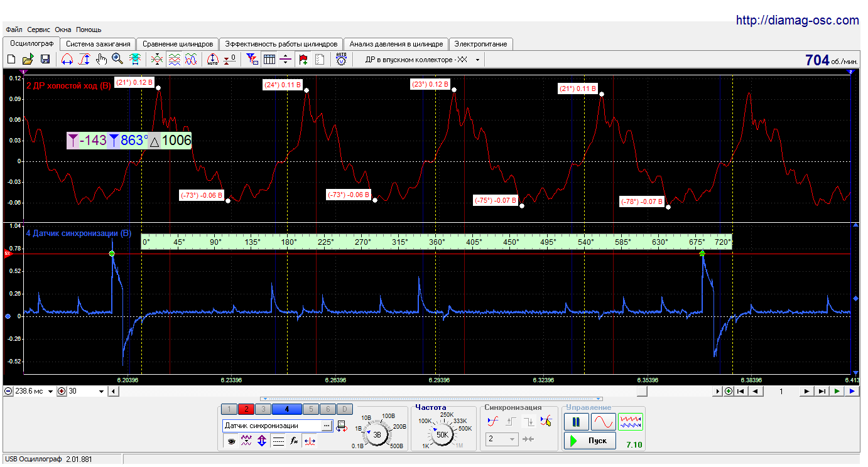
Task: Click the overlapping channels compress icon
Action: click(157, 60)
